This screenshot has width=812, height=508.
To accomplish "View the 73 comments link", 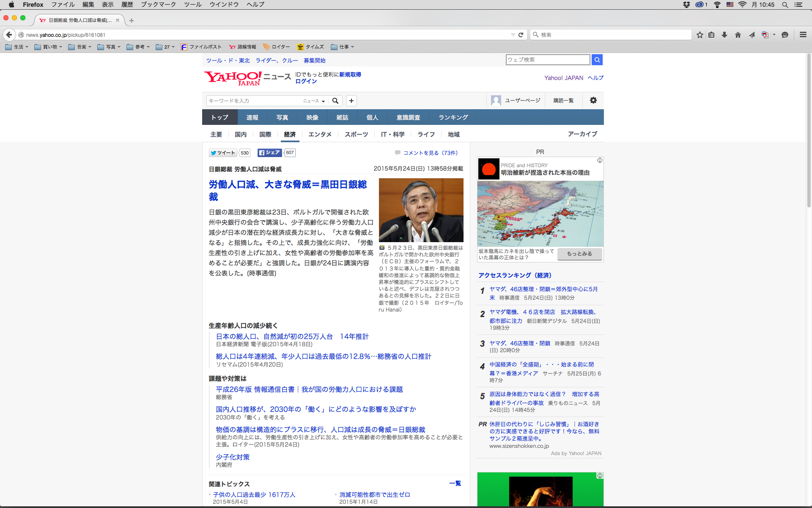I will (x=430, y=153).
